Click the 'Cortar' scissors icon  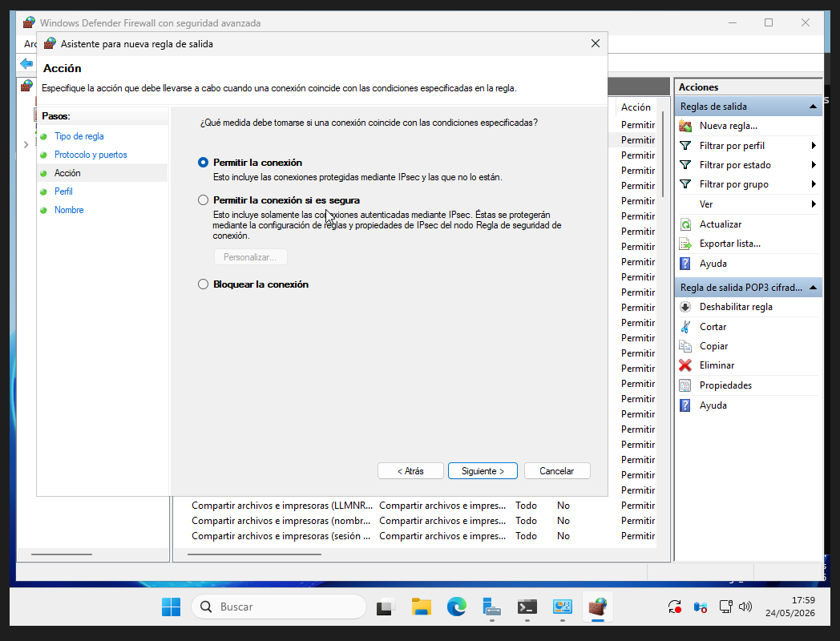685,327
